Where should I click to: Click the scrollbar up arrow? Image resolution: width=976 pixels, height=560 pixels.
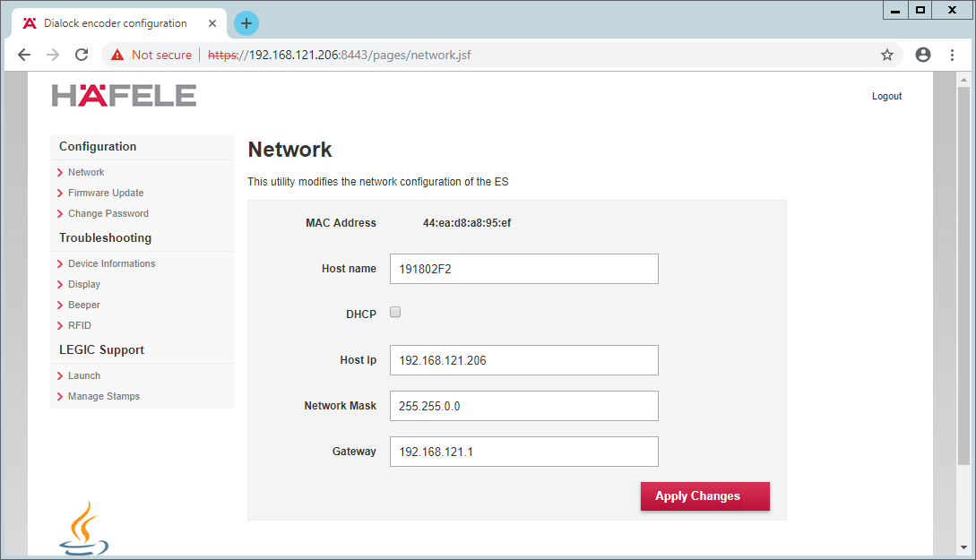[x=963, y=80]
